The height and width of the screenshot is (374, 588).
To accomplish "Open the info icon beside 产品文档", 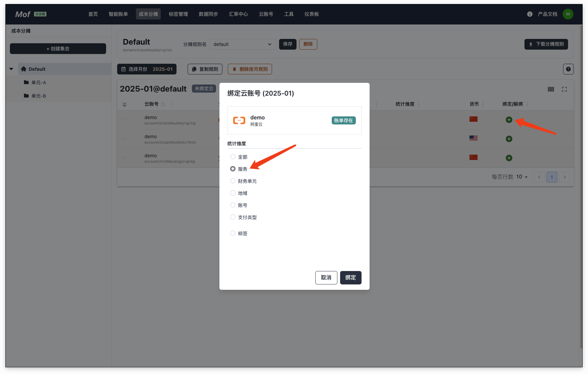I will [529, 14].
